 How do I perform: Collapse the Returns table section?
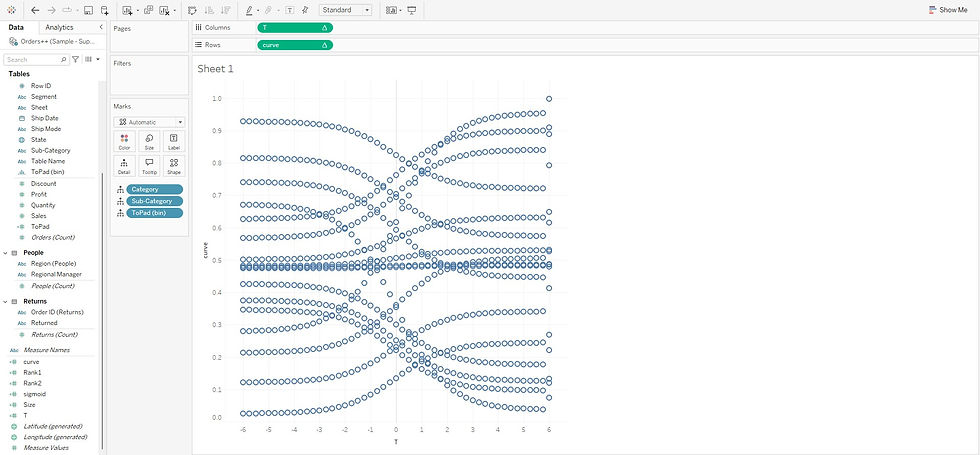point(6,301)
